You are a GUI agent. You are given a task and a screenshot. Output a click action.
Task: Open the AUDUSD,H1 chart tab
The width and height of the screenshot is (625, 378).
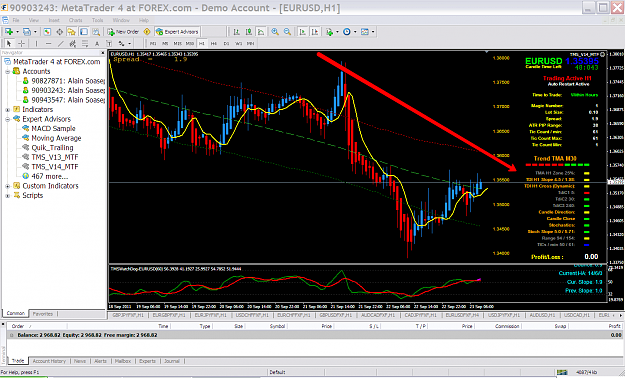542,315
